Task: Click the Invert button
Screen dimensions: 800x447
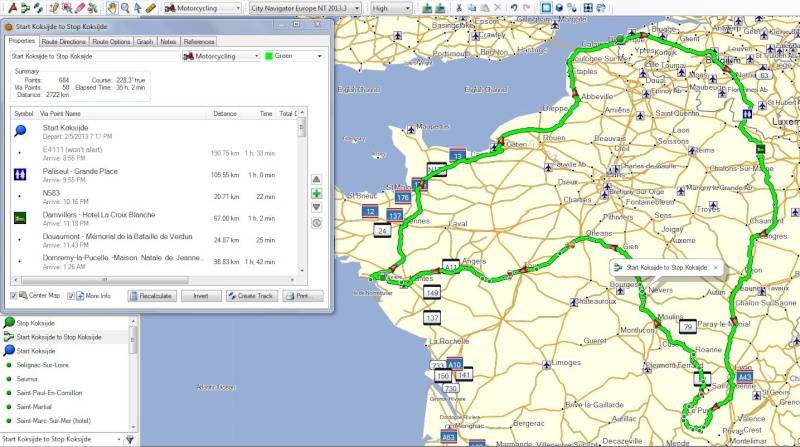Action: click(201, 296)
